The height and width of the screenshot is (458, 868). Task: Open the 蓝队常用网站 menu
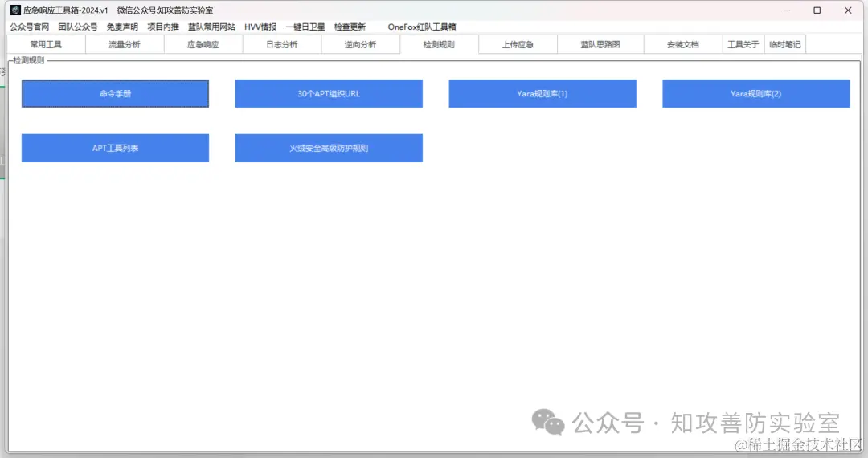click(x=211, y=27)
